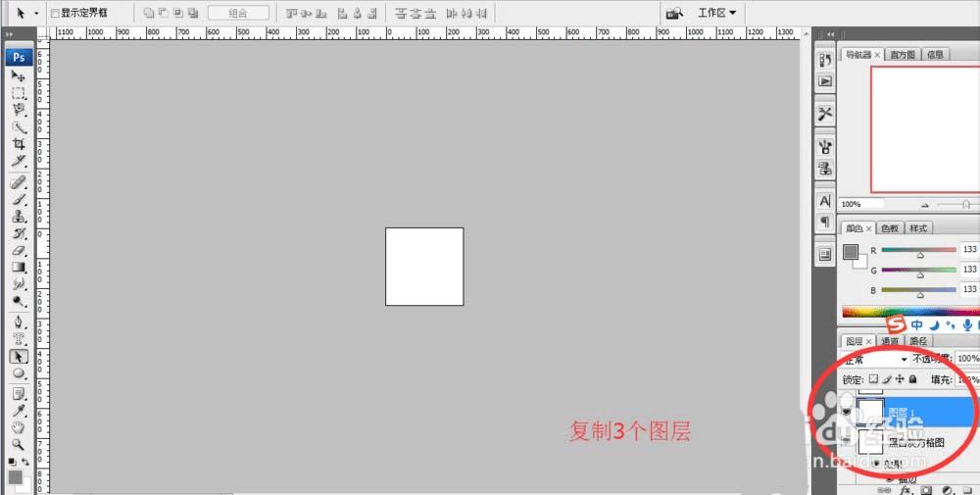Open the Layer Comps dock icon
The image size is (980, 495).
coord(825,254)
